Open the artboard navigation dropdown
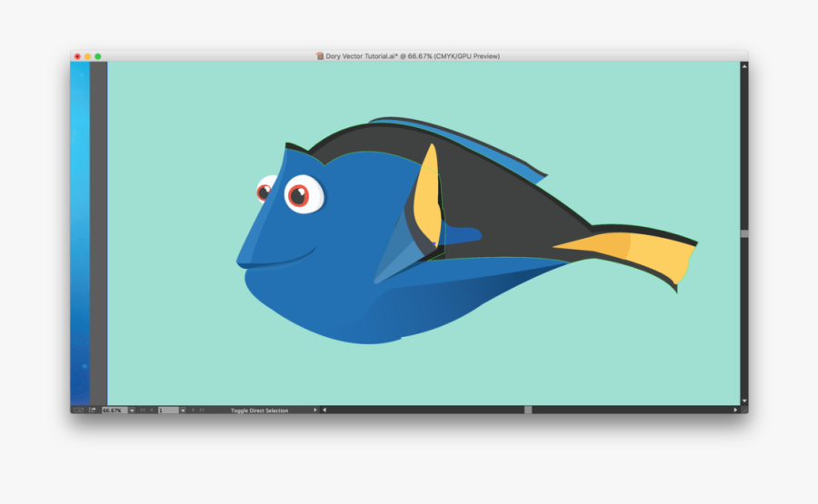 183,410
